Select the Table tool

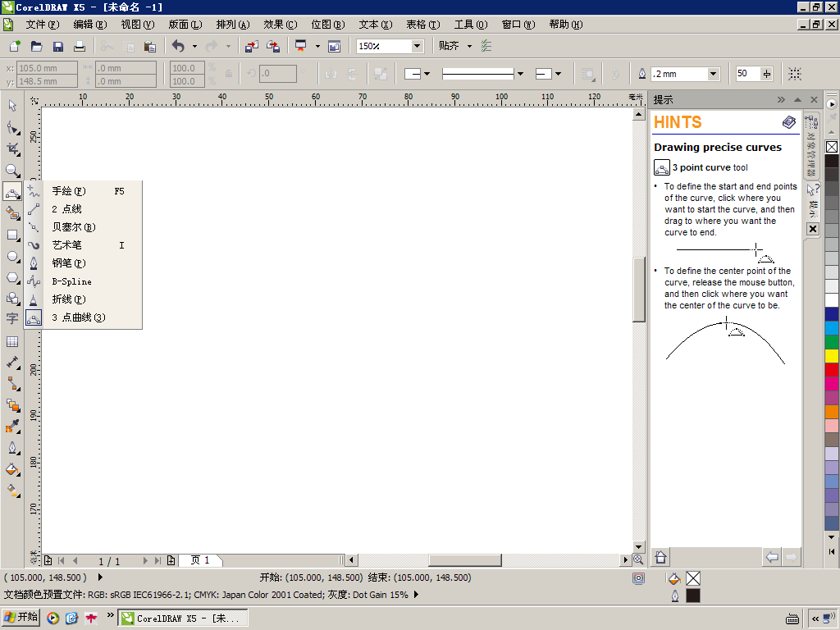pyautogui.click(x=12, y=341)
